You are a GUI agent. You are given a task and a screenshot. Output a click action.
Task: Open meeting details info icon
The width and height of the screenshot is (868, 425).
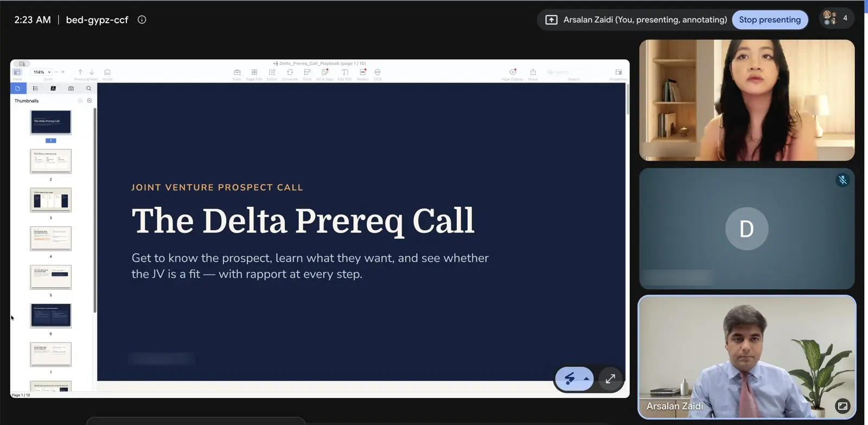(x=142, y=20)
